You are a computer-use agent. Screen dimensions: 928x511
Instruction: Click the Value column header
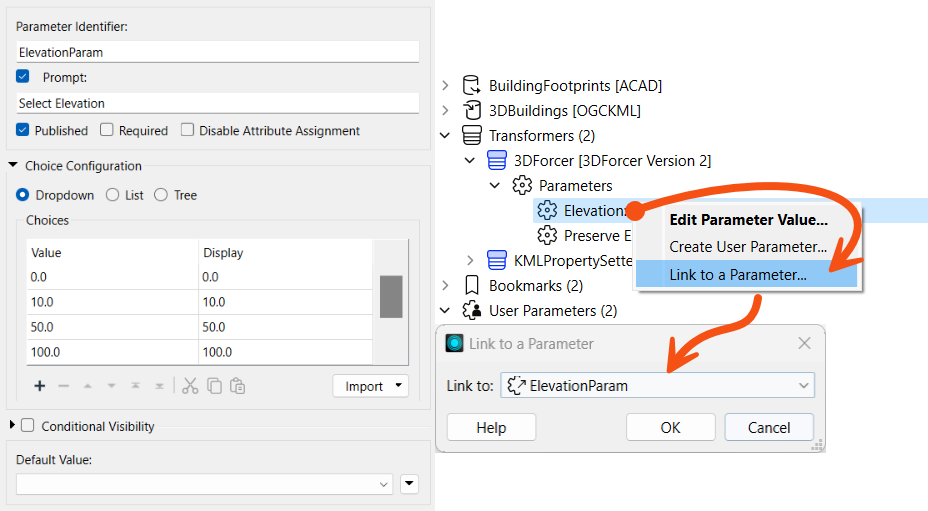click(112, 252)
